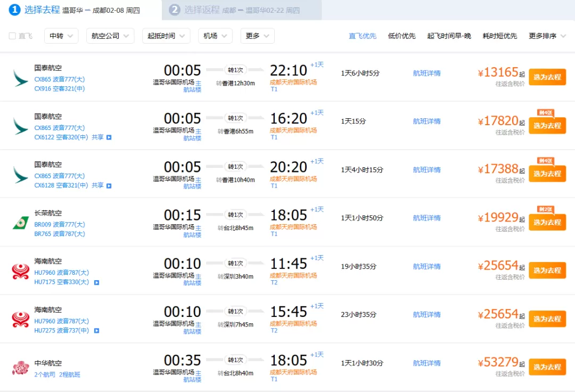
Task: Click the EVA Air logo on the BR009 flight
Action: click(21, 223)
